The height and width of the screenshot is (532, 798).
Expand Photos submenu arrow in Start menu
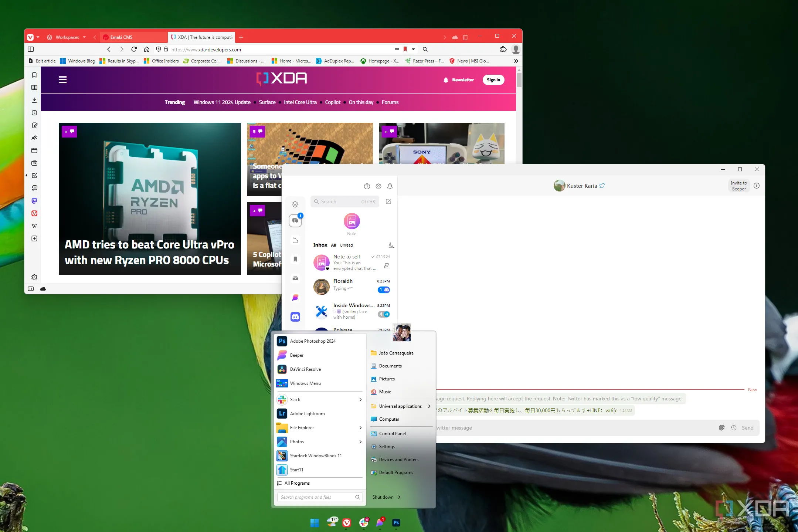tap(360, 442)
